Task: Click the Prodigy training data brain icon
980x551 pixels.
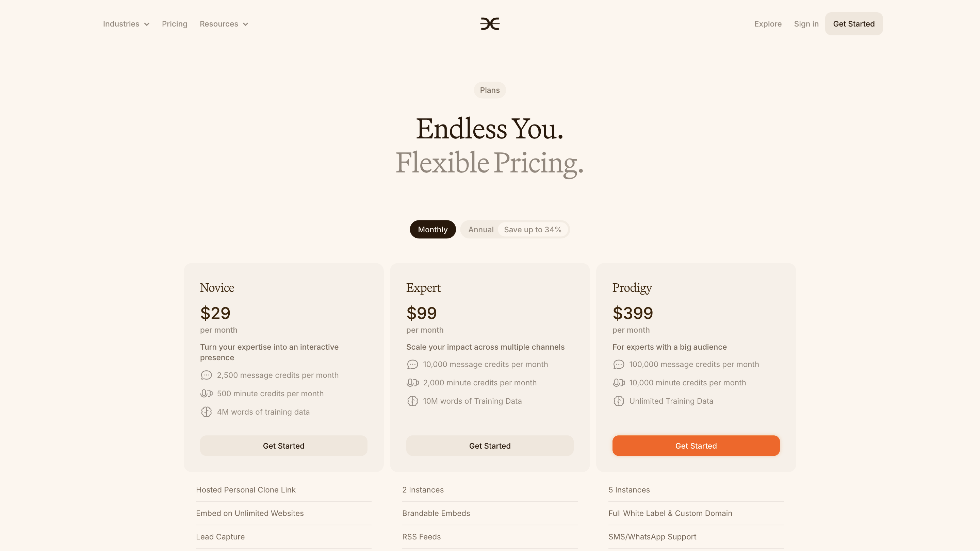Action: click(x=619, y=401)
